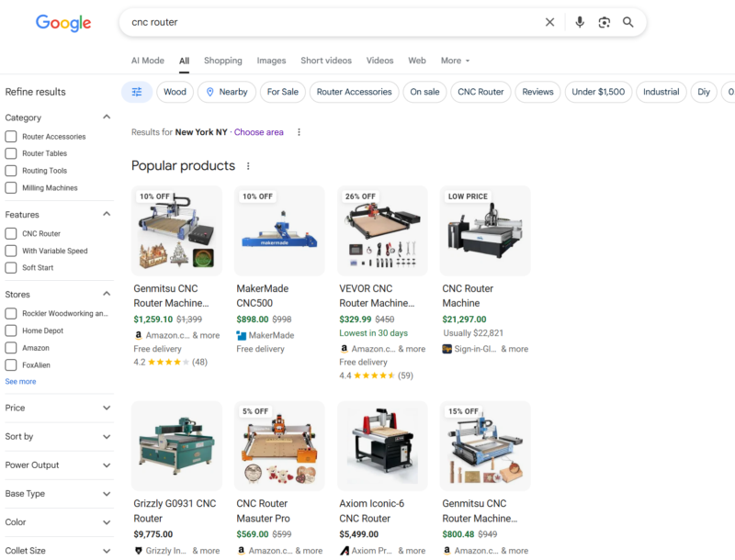Clear the search box text
735x560 pixels.
(x=549, y=22)
